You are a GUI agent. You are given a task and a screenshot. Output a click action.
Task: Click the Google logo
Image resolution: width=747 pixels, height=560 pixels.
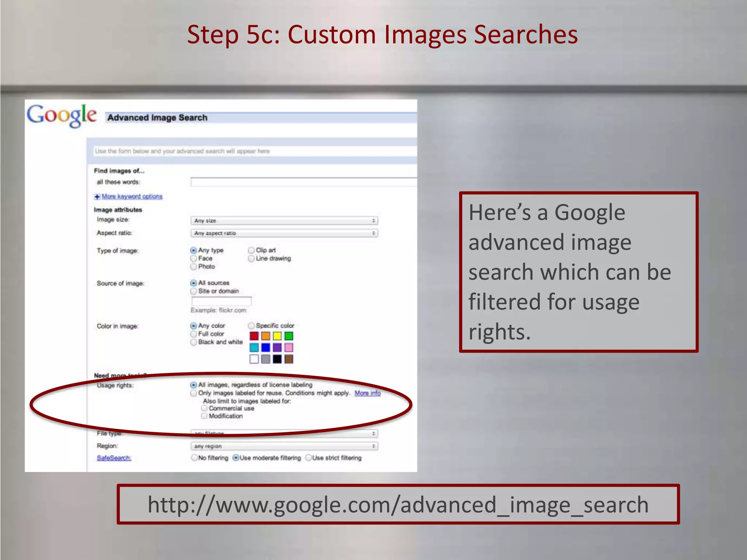62,116
